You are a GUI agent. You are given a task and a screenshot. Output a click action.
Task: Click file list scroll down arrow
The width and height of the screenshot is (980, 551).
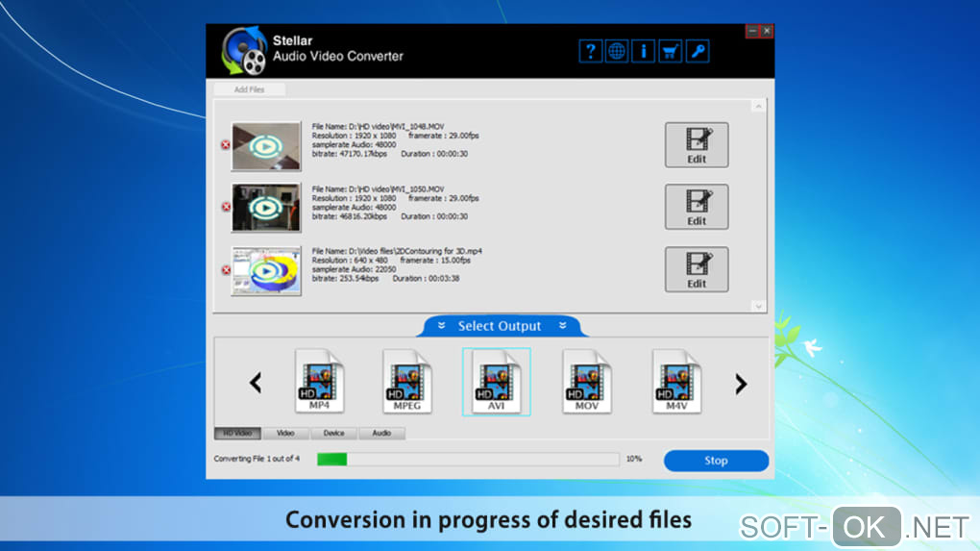point(758,306)
